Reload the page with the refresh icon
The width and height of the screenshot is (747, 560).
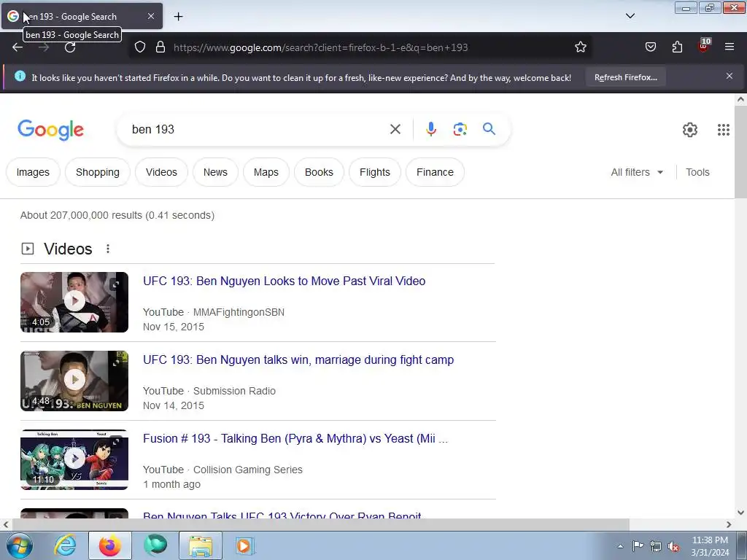70,47
